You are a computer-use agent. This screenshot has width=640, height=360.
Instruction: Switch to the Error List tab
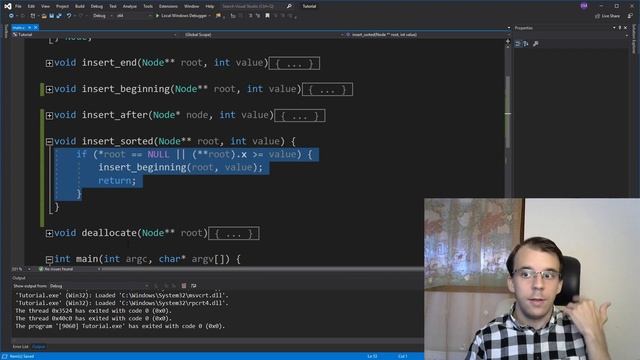click(x=20, y=347)
